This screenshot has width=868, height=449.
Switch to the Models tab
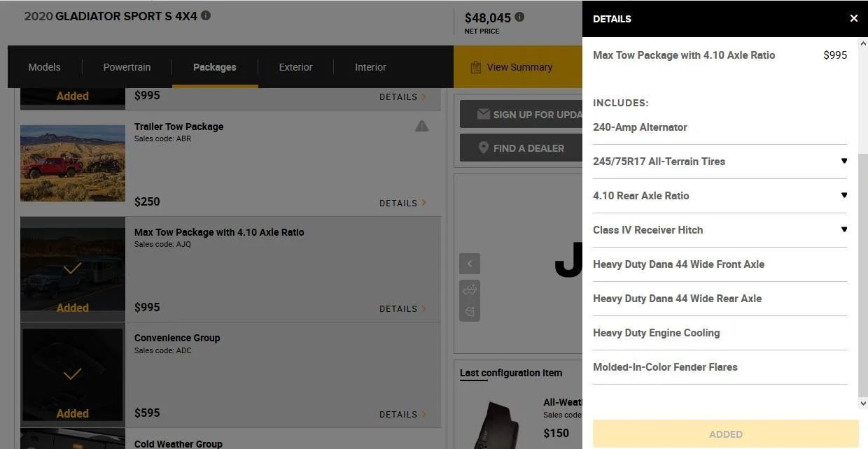pyautogui.click(x=44, y=67)
